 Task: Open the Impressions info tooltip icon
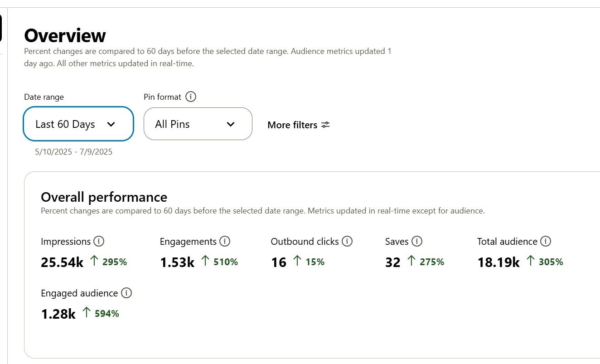click(x=99, y=242)
